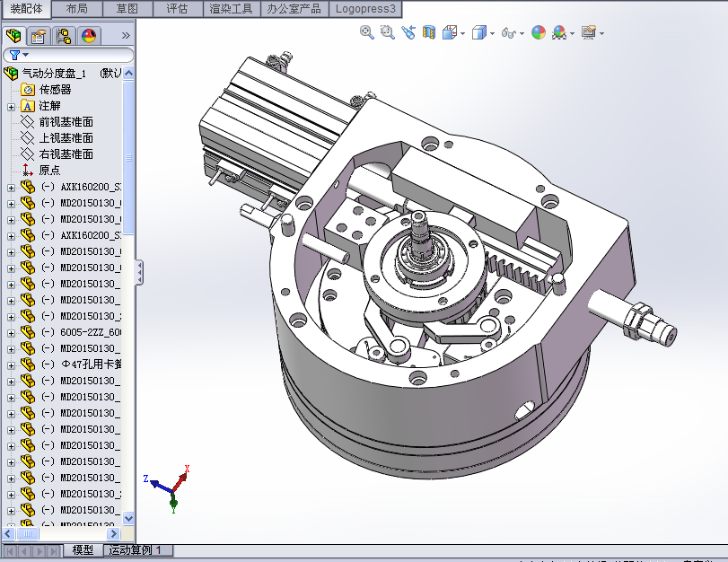The width and height of the screenshot is (728, 562).
Task: Open the View Orientation dropdown
Action: tap(452, 33)
